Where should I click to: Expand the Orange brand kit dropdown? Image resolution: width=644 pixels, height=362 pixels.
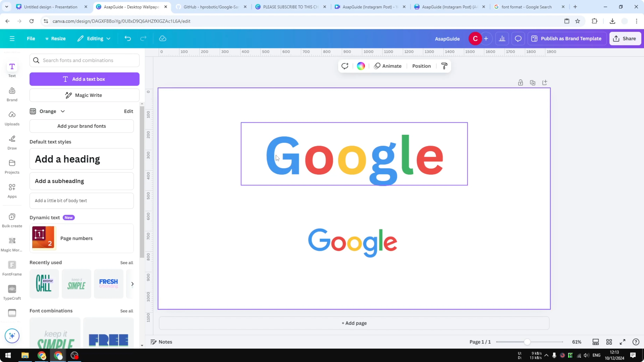(62, 111)
